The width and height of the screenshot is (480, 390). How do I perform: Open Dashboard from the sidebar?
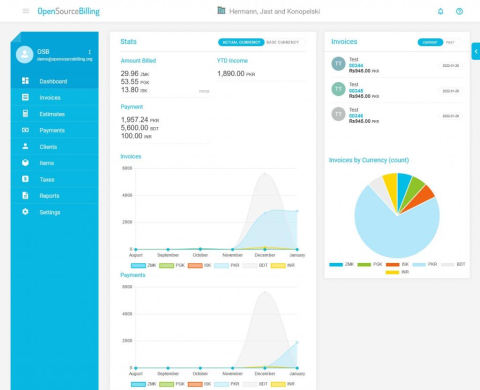click(55, 81)
